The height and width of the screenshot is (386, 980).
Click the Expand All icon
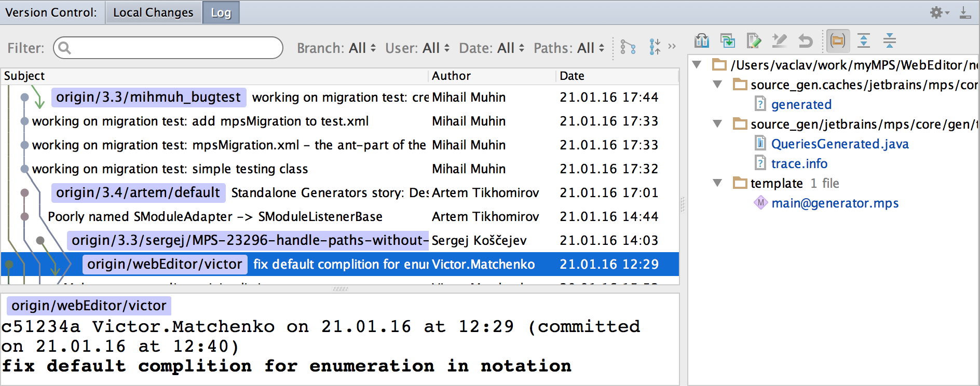click(x=864, y=40)
